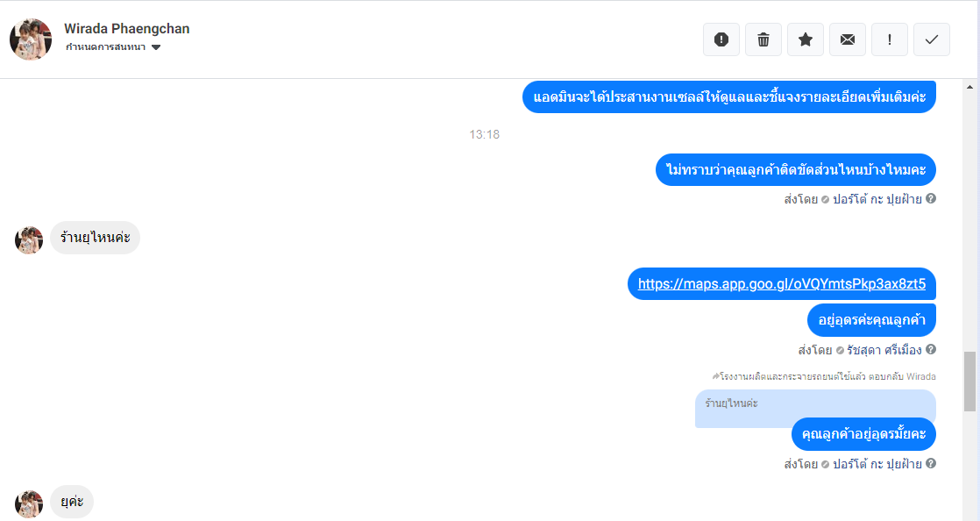
Task: Click avatar beside the 'ยุค่ะ' message
Action: tap(29, 504)
